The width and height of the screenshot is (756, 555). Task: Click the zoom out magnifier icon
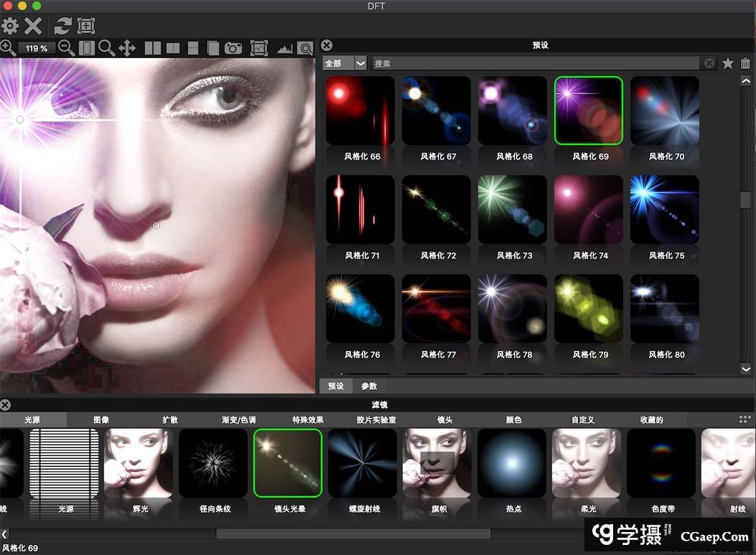point(66,48)
